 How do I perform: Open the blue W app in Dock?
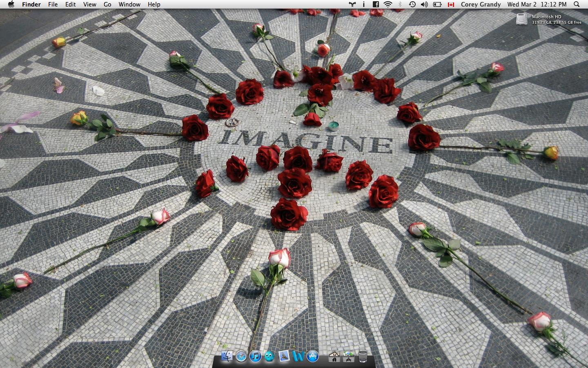[298, 356]
